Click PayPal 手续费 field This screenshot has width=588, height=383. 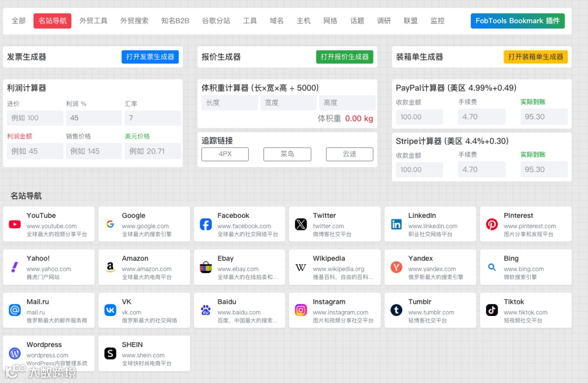point(481,117)
